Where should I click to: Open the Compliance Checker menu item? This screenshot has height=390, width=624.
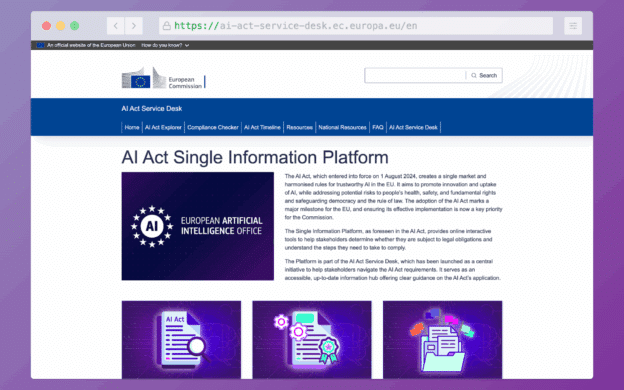(x=213, y=127)
